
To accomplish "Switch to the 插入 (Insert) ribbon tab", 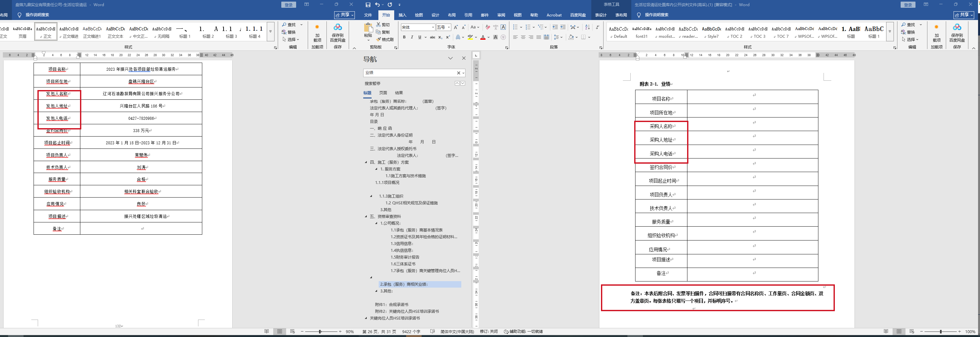I will click(x=403, y=15).
